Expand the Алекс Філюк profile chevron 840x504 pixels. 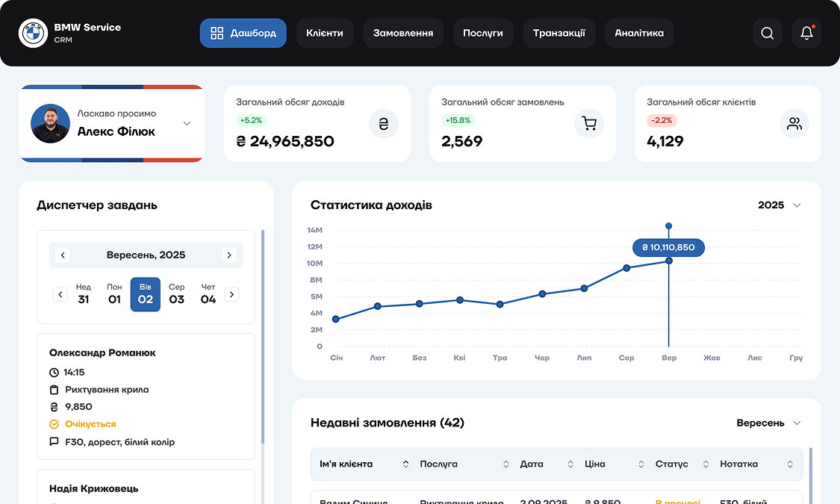186,125
